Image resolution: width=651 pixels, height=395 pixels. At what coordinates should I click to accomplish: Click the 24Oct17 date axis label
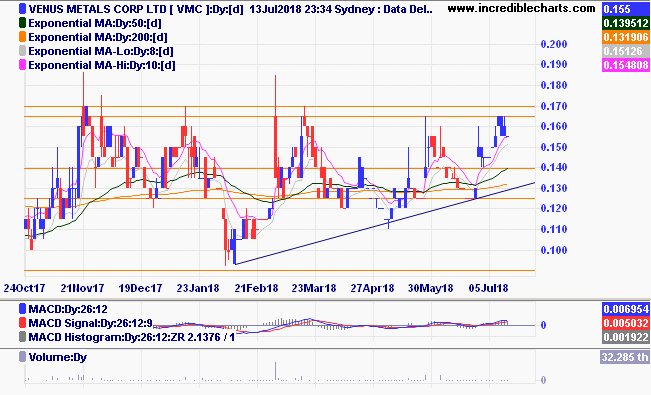[24, 288]
